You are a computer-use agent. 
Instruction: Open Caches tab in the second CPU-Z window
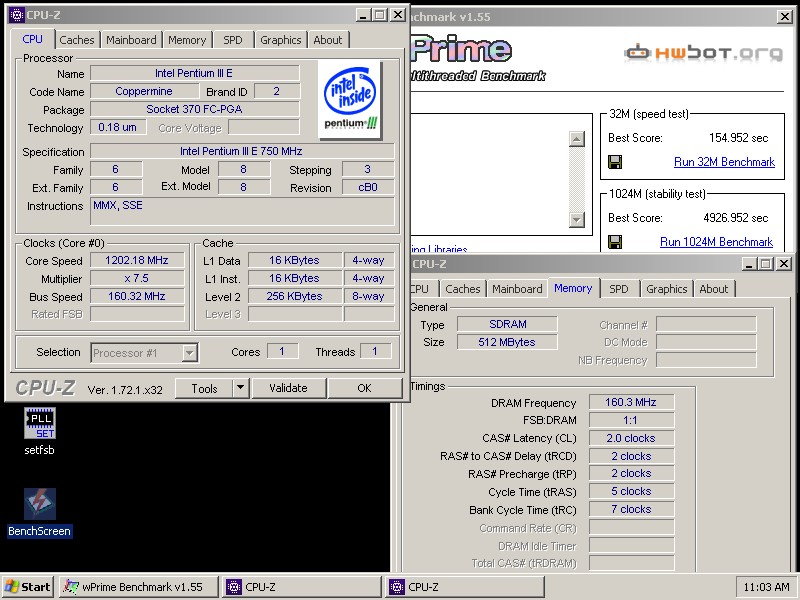(x=463, y=289)
